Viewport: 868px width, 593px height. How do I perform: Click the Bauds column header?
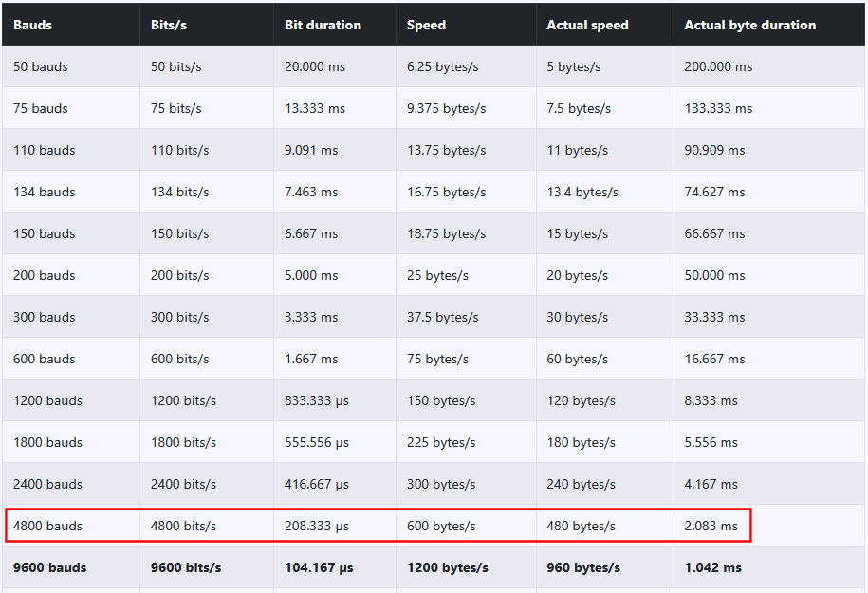click(32, 25)
